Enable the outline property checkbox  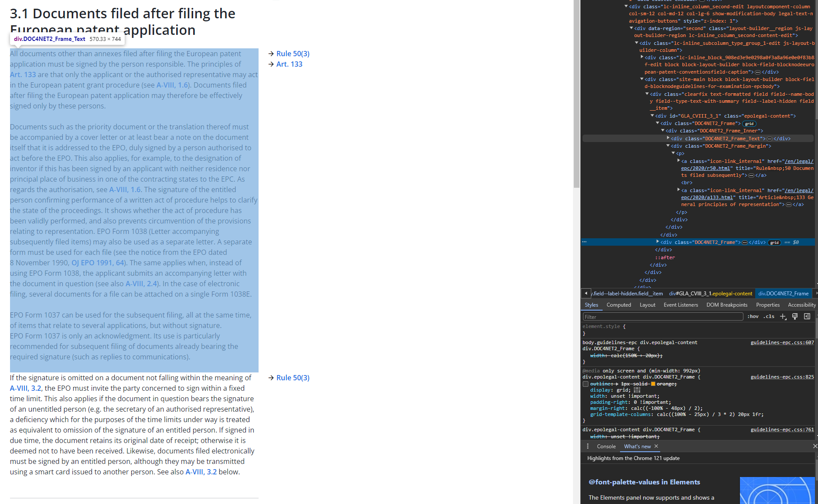pos(586,384)
